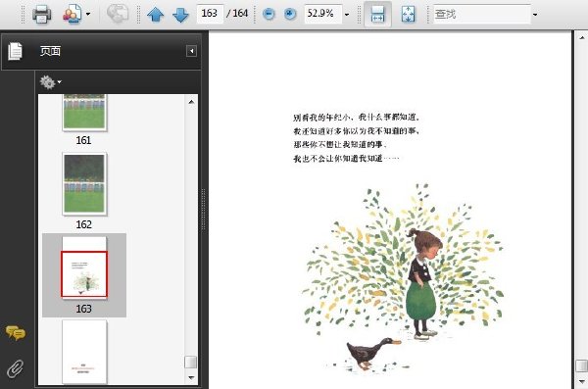Click thumbnail panel scroll-up arrow
Image resolution: width=588 pixels, height=389 pixels.
point(191,102)
